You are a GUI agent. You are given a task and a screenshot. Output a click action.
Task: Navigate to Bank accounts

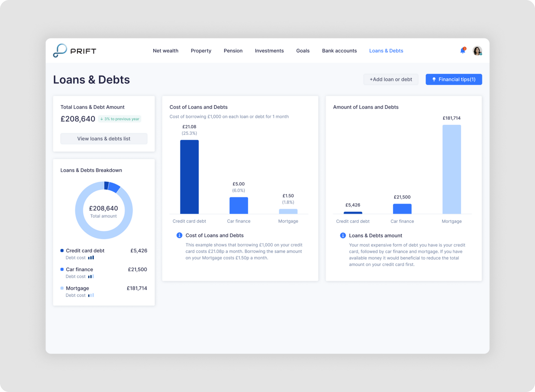click(x=339, y=50)
